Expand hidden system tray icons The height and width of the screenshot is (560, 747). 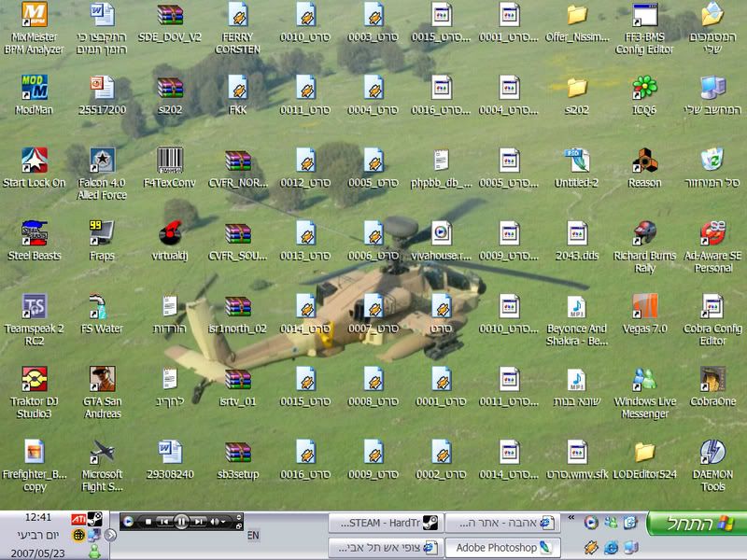[110, 535]
